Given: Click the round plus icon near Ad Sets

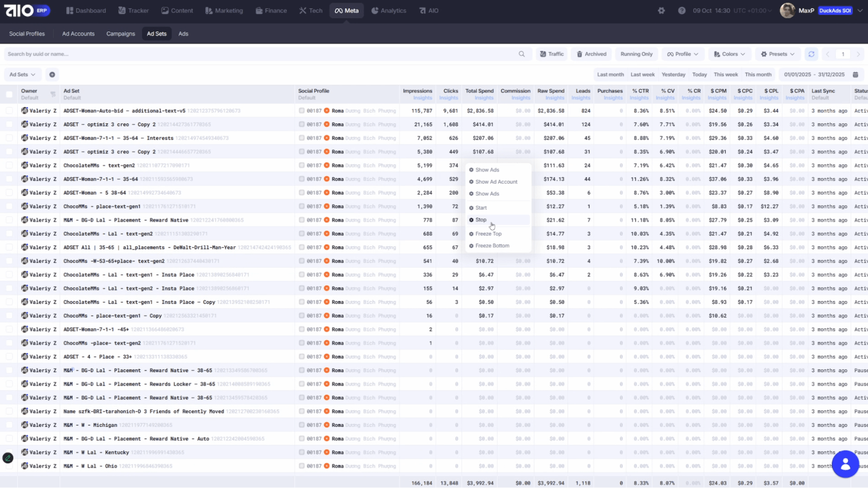Looking at the screenshot, I should (52, 75).
